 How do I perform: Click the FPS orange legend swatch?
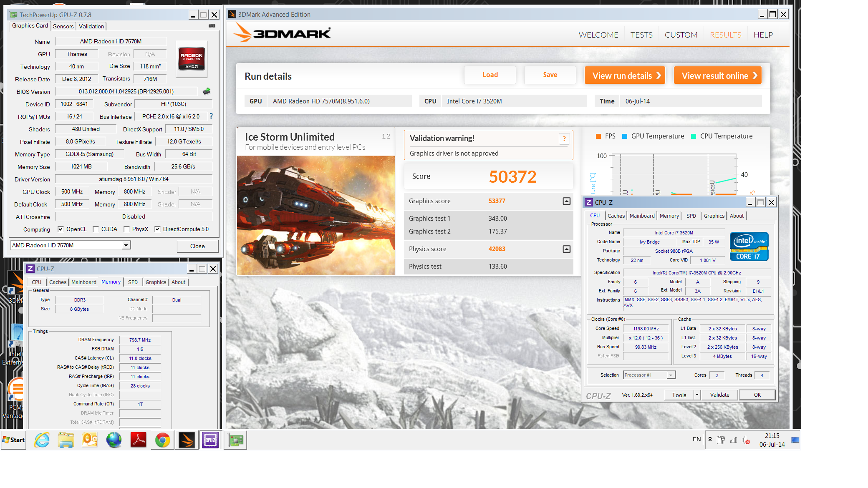point(598,136)
